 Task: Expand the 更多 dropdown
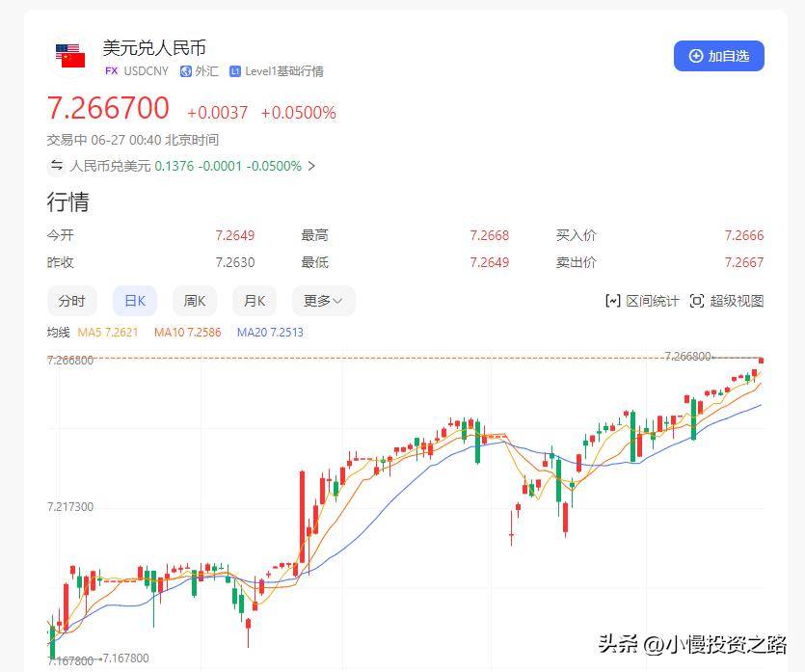323,301
